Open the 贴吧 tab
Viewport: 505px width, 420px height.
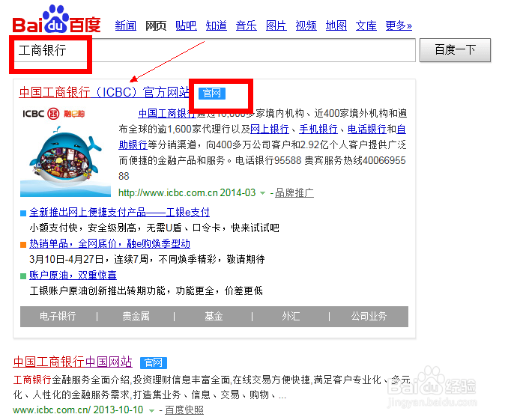(186, 25)
